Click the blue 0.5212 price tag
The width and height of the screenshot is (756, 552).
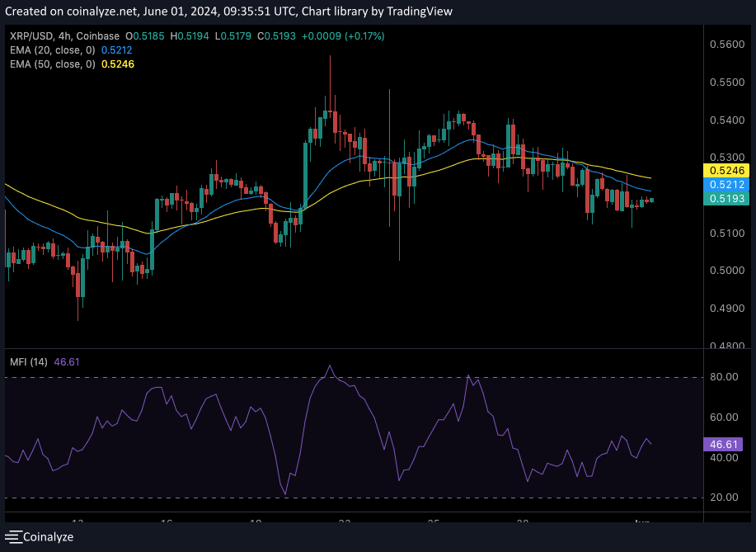724,185
